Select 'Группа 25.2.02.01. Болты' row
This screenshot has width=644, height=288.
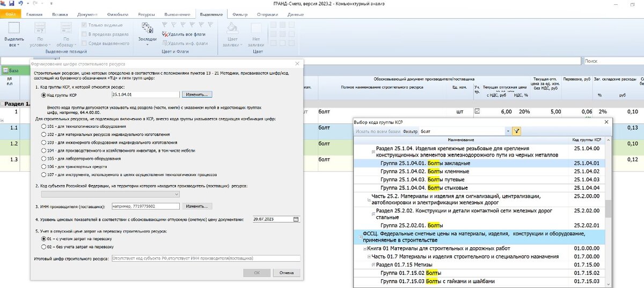coord(480,225)
